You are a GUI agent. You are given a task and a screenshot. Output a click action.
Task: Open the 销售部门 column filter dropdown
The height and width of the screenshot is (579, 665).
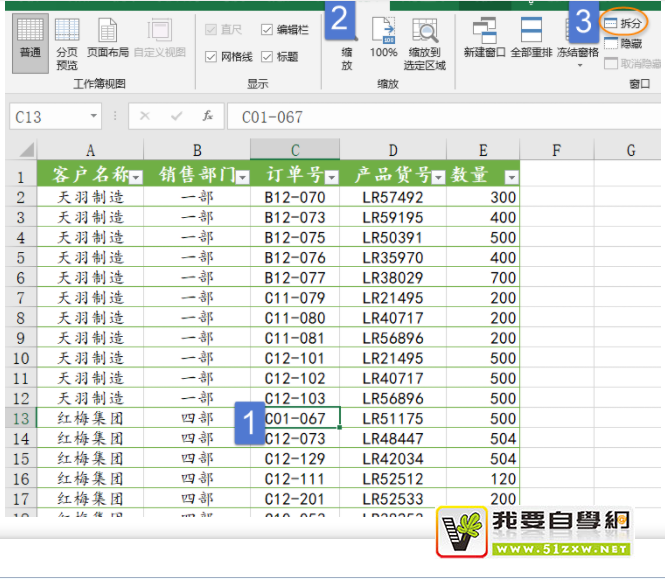click(x=242, y=177)
